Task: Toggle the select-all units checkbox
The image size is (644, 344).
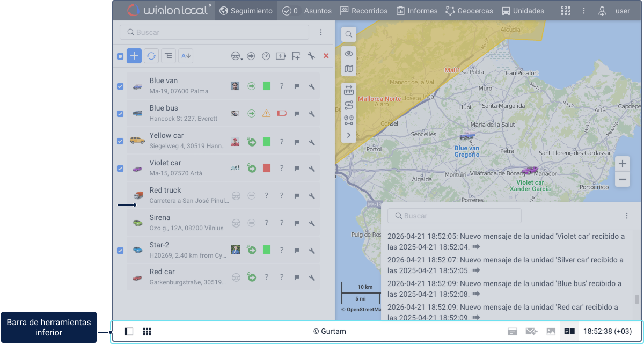Action: click(x=120, y=56)
